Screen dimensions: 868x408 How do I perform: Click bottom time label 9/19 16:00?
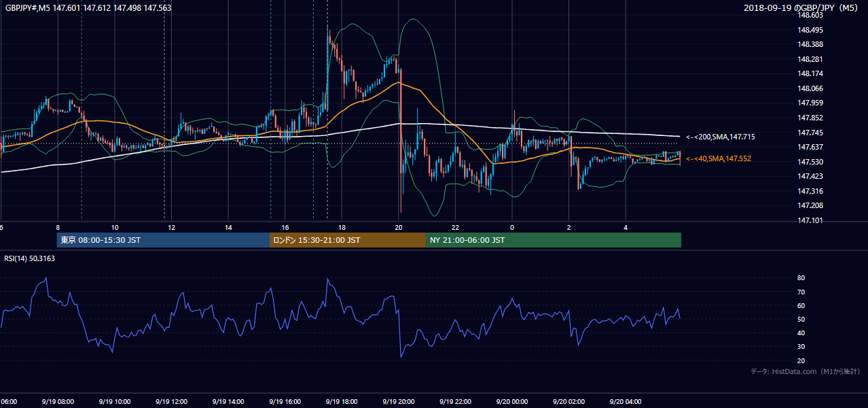(x=285, y=401)
